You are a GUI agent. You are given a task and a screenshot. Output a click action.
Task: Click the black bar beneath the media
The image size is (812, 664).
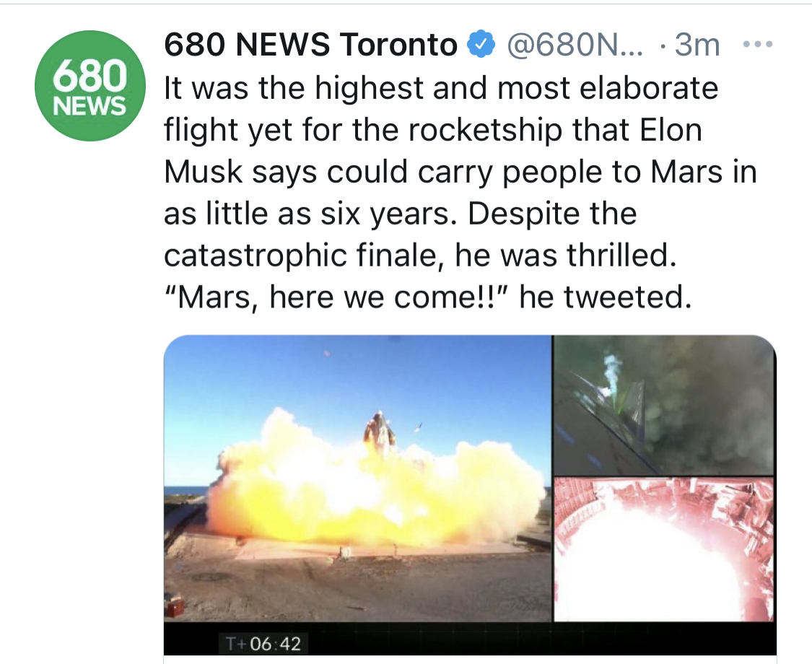[x=470, y=639]
